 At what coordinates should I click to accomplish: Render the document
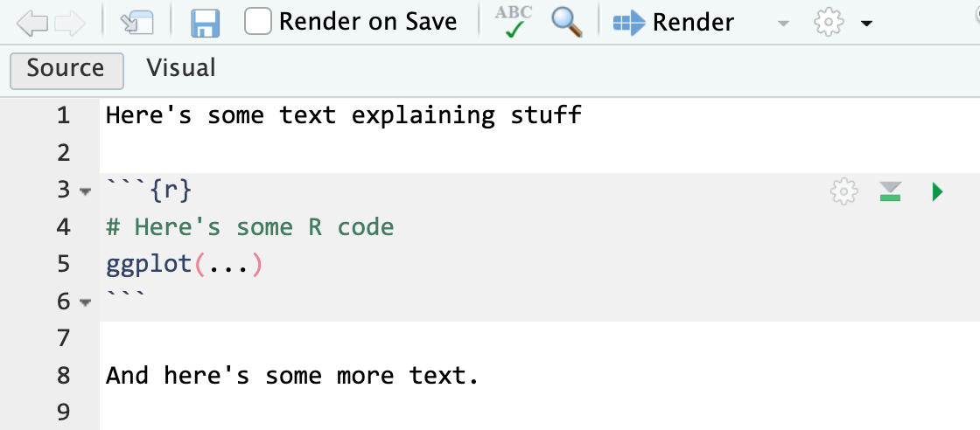674,23
